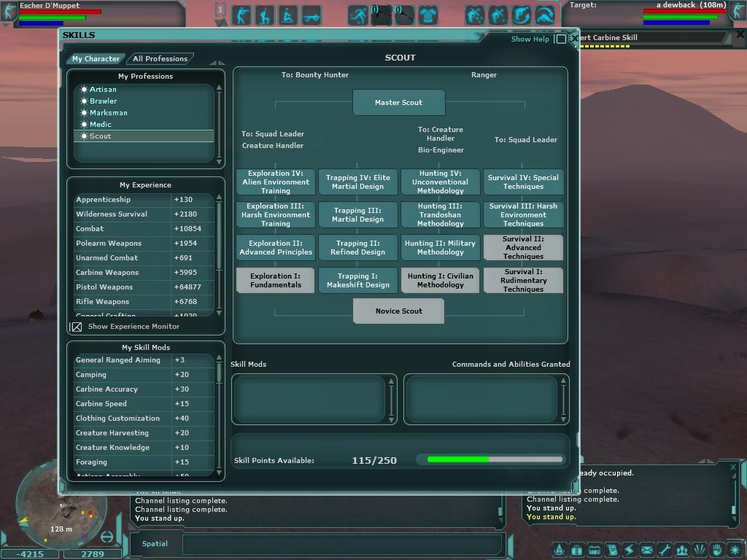The width and height of the screenshot is (747, 560).
Task: Open the community group icon
Action: point(682,550)
